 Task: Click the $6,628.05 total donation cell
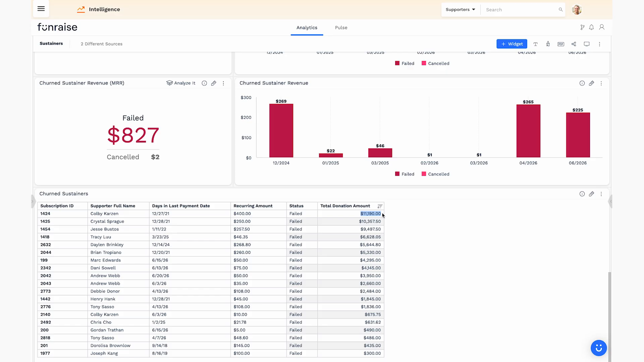pos(351,237)
